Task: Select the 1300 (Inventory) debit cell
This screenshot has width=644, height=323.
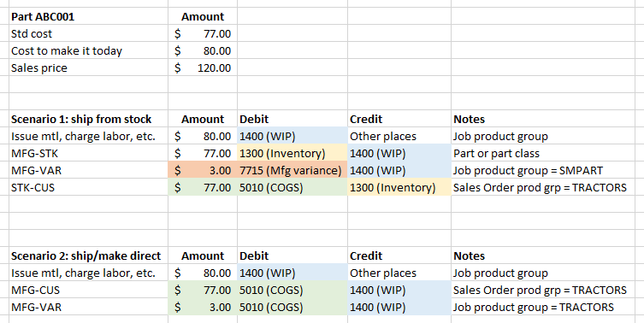Action: [x=292, y=154]
